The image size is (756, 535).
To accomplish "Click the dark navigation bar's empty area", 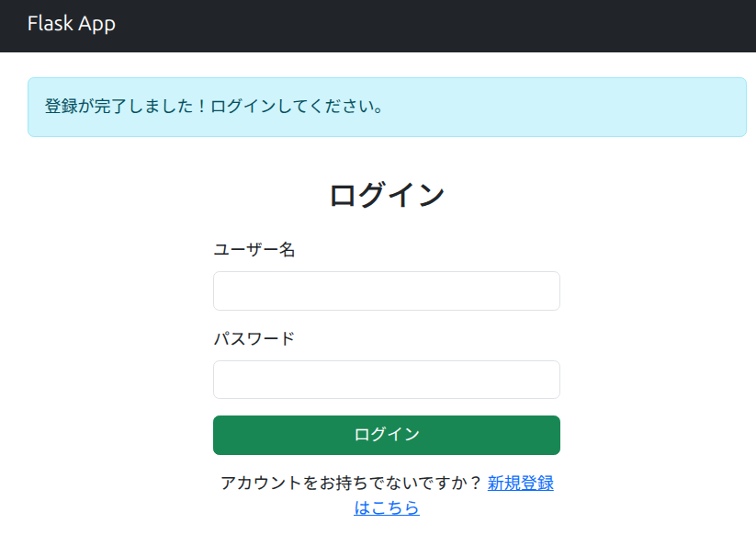I will coord(459,26).
